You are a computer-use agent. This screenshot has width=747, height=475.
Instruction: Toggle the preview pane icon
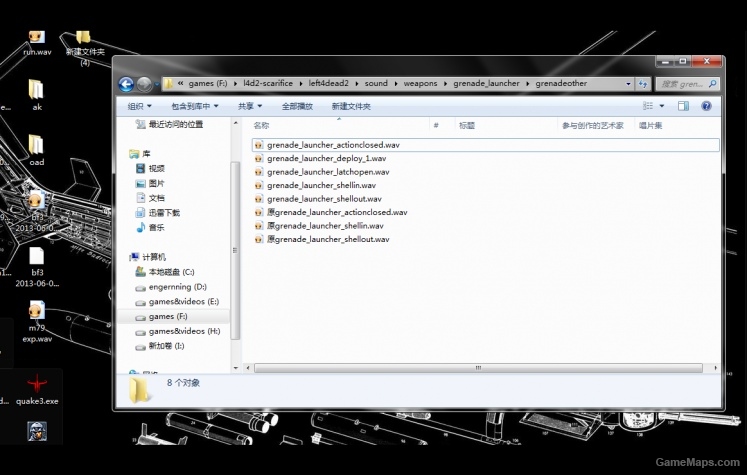pos(683,106)
